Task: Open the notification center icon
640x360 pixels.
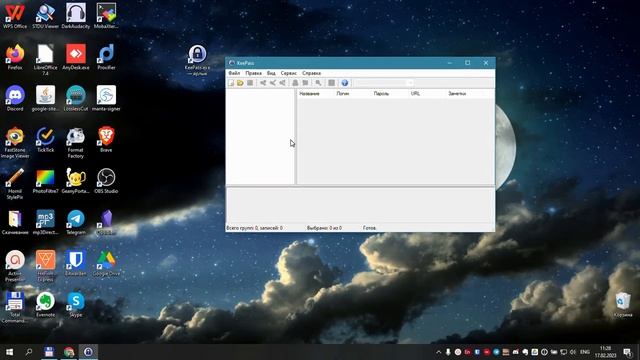Action: [628, 352]
